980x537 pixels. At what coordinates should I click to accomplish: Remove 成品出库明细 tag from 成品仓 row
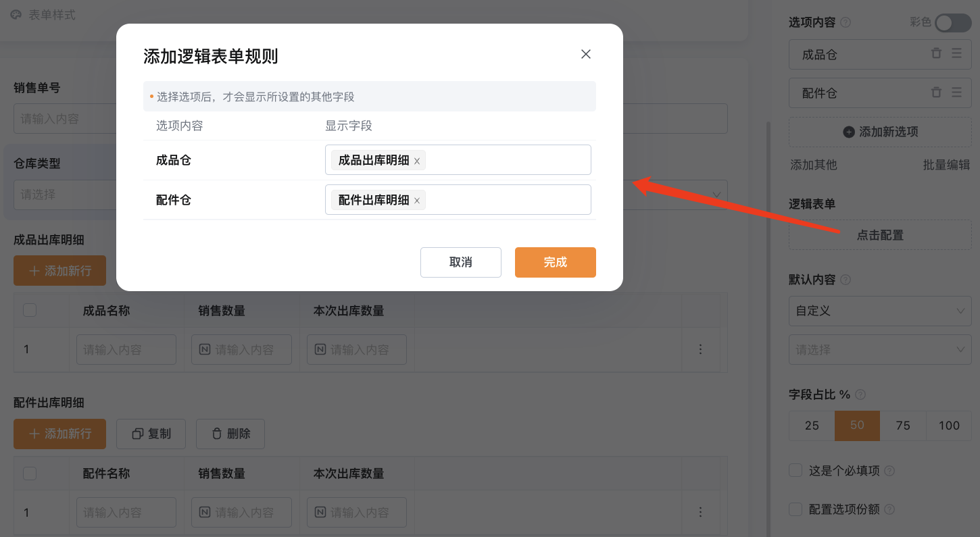click(x=417, y=161)
